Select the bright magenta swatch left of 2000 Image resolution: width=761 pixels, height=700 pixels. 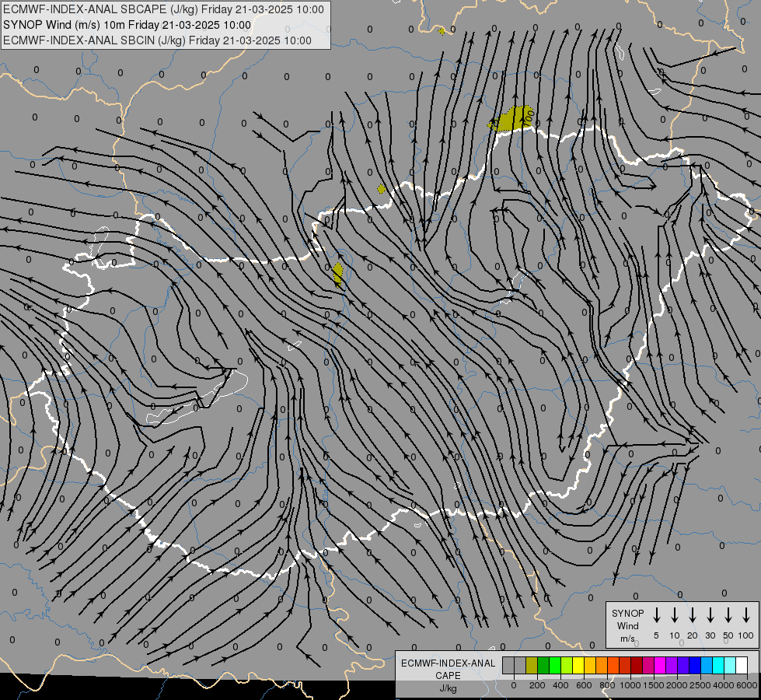661,665
